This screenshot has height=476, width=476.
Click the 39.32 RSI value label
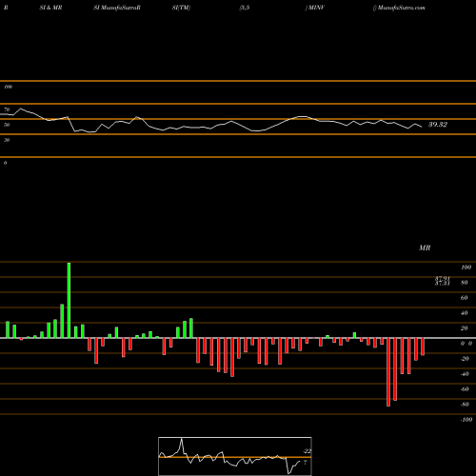tap(438, 125)
